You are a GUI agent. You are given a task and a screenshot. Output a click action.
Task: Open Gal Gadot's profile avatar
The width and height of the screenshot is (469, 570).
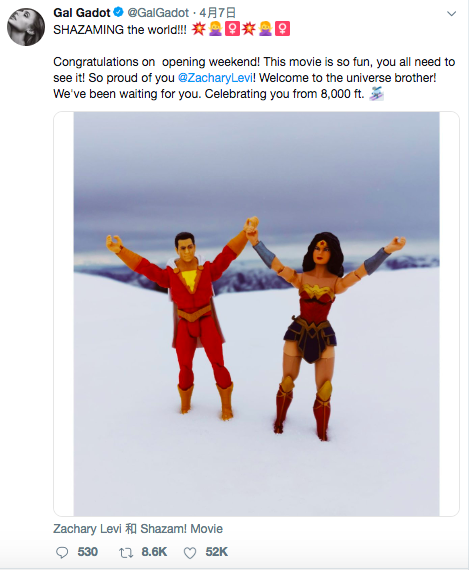pyautogui.click(x=26, y=27)
